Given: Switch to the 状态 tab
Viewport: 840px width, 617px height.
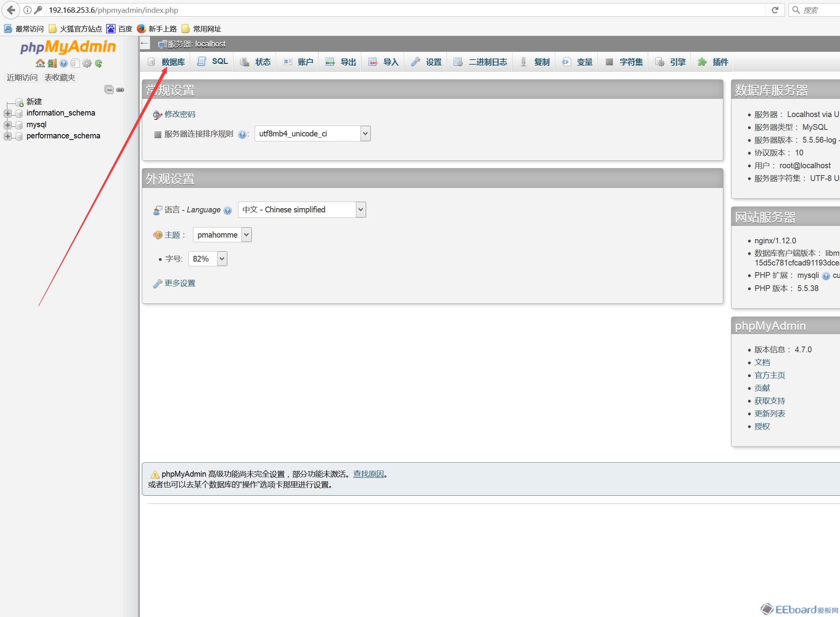Looking at the screenshot, I should 255,62.
